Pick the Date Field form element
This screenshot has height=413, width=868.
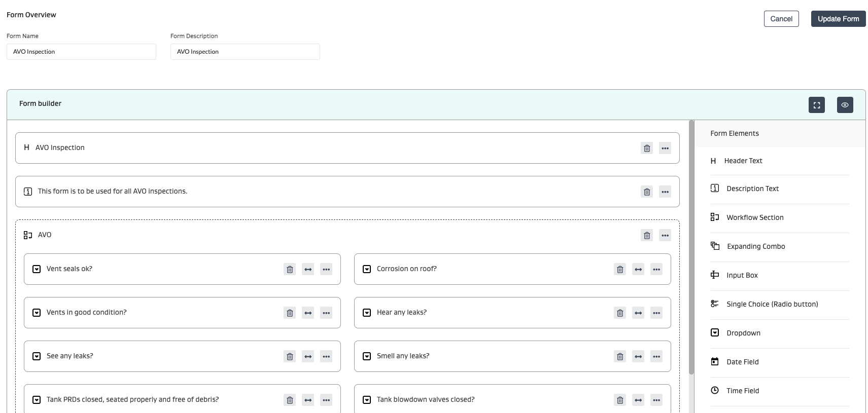click(742, 362)
